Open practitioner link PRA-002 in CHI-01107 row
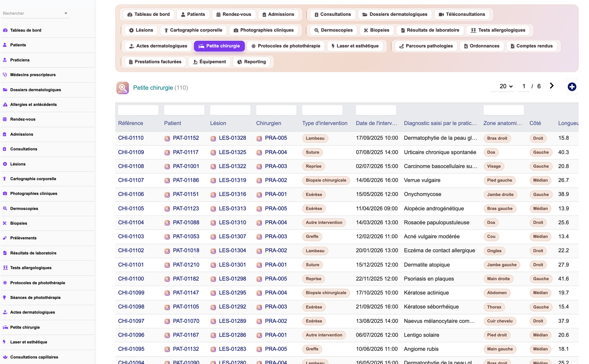The height and width of the screenshot is (364, 589). point(276,180)
